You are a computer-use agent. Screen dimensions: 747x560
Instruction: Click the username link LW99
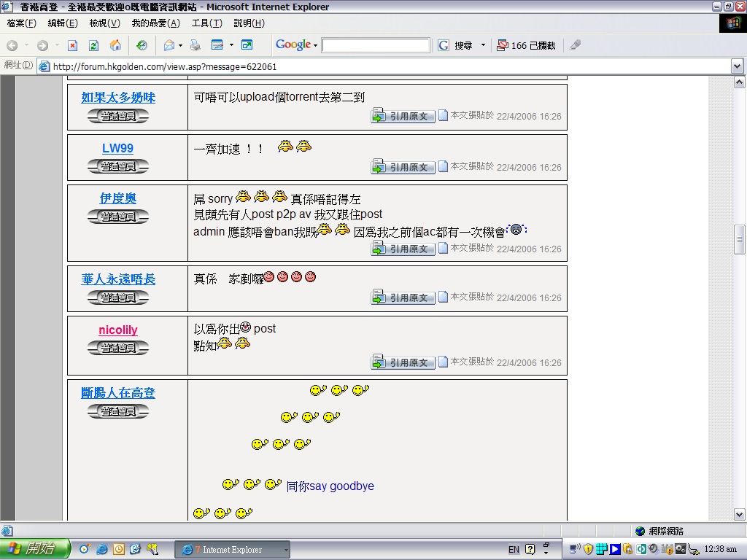point(117,148)
